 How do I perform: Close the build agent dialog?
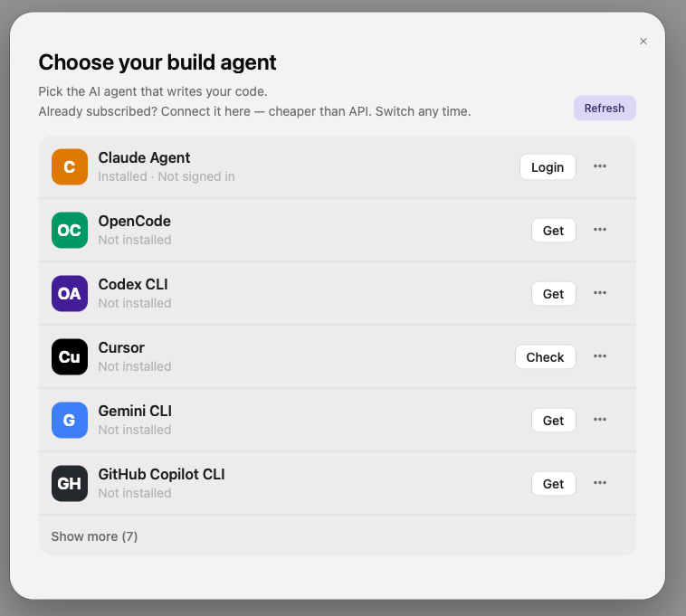click(x=643, y=41)
